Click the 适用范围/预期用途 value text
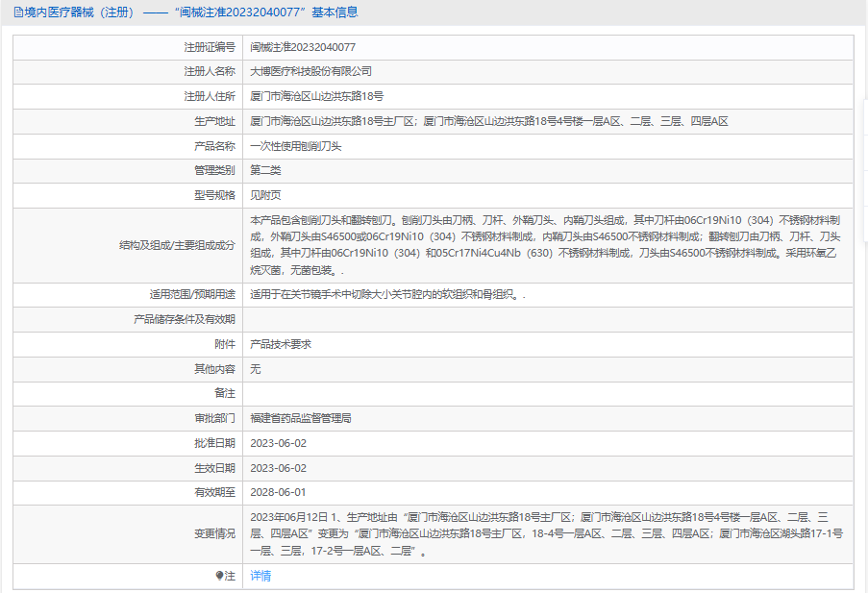This screenshot has height=593, width=868. point(387,295)
